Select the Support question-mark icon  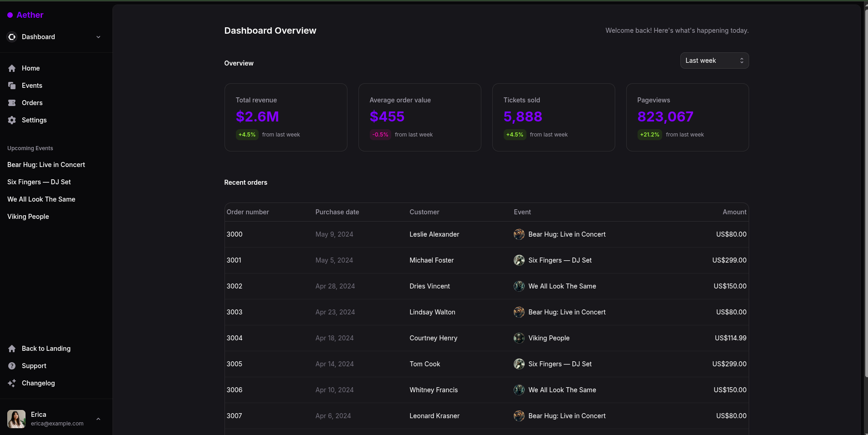pyautogui.click(x=12, y=366)
